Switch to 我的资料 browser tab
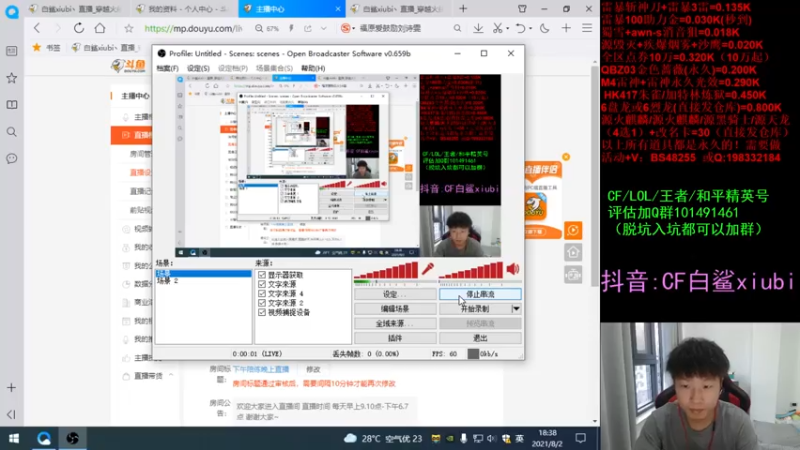 183,9
